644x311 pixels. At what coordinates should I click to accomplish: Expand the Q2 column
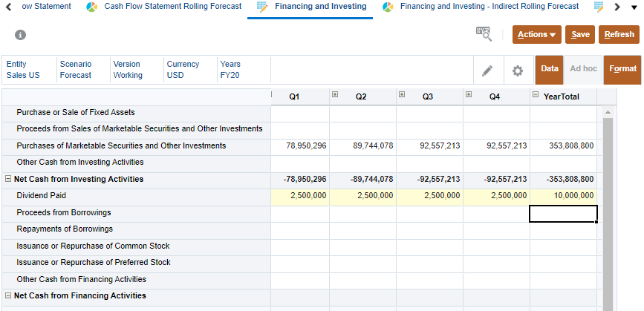point(335,94)
